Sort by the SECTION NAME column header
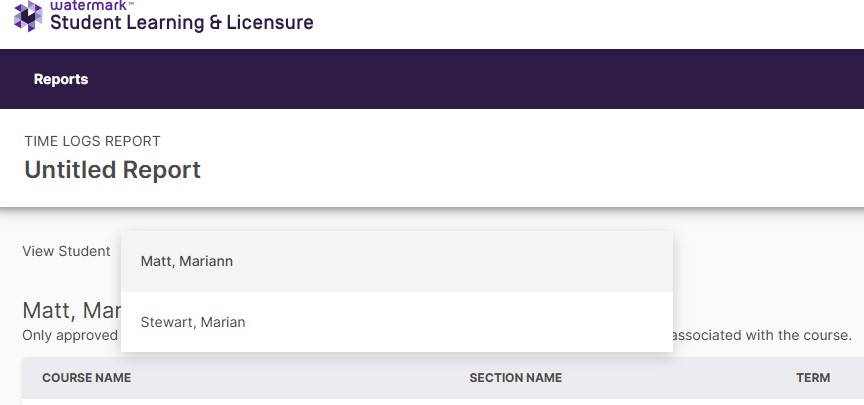864x405 pixels. point(515,378)
